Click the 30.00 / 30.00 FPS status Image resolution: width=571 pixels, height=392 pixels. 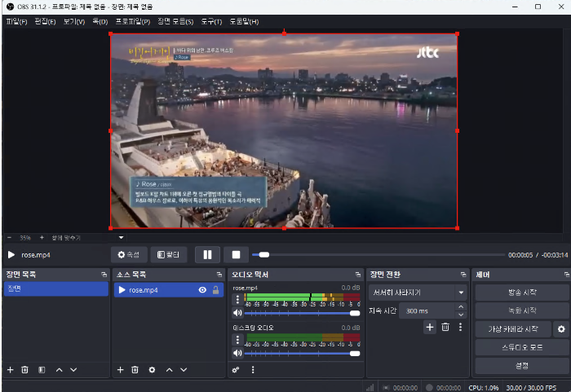(531, 388)
